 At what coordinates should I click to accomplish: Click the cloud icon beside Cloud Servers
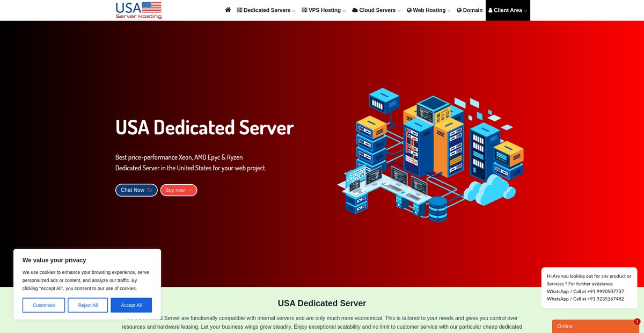pos(355,10)
